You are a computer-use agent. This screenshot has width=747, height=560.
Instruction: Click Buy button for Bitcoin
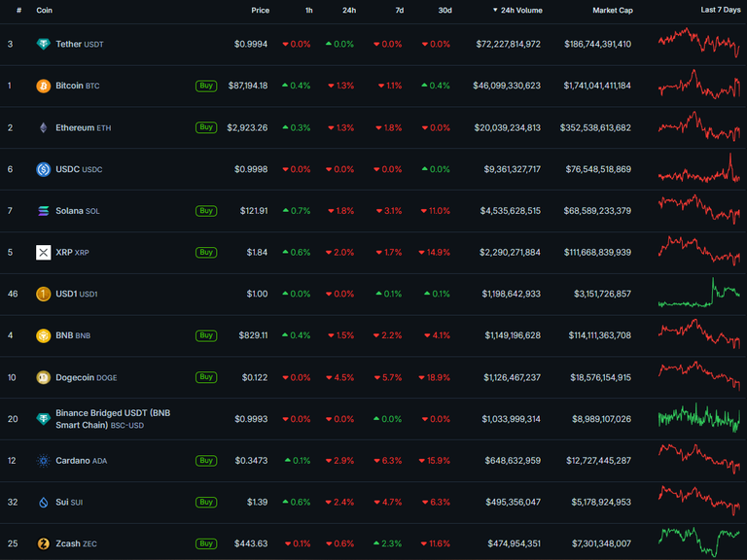206,86
